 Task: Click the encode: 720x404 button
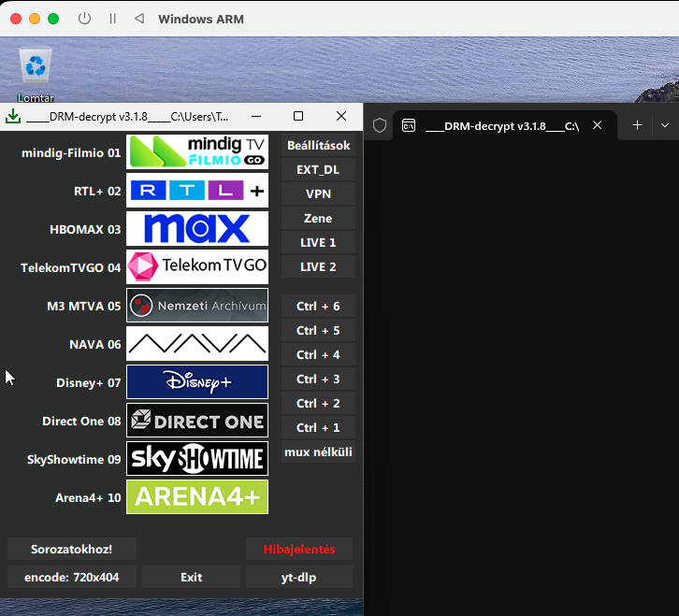click(x=72, y=577)
